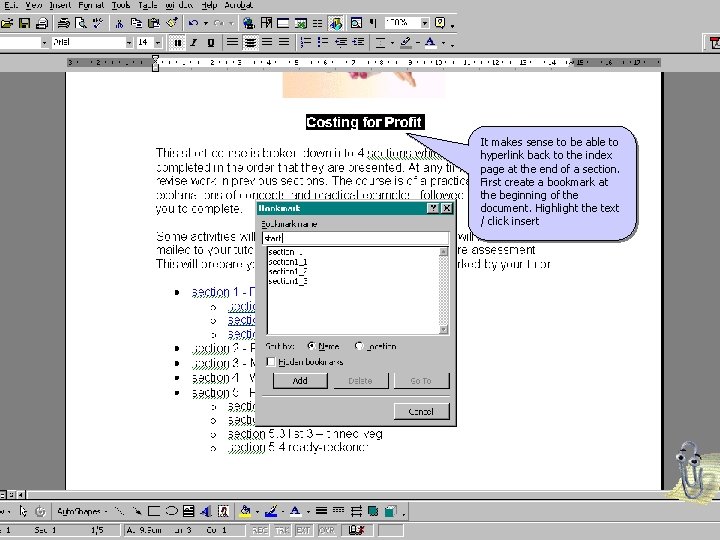Viewport: 720px width, 540px height.
Task: Insert Clip Art from the Drawing toolbar
Action: (223, 511)
